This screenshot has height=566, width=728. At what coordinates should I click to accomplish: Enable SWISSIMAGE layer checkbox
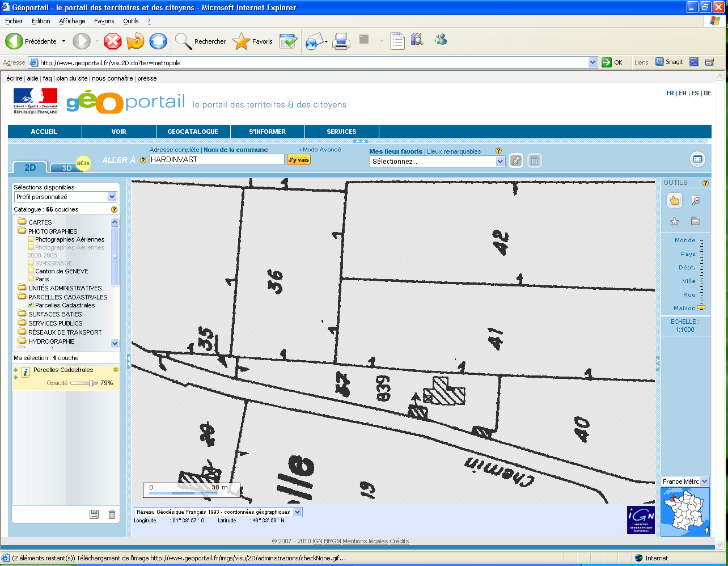pos(31,263)
